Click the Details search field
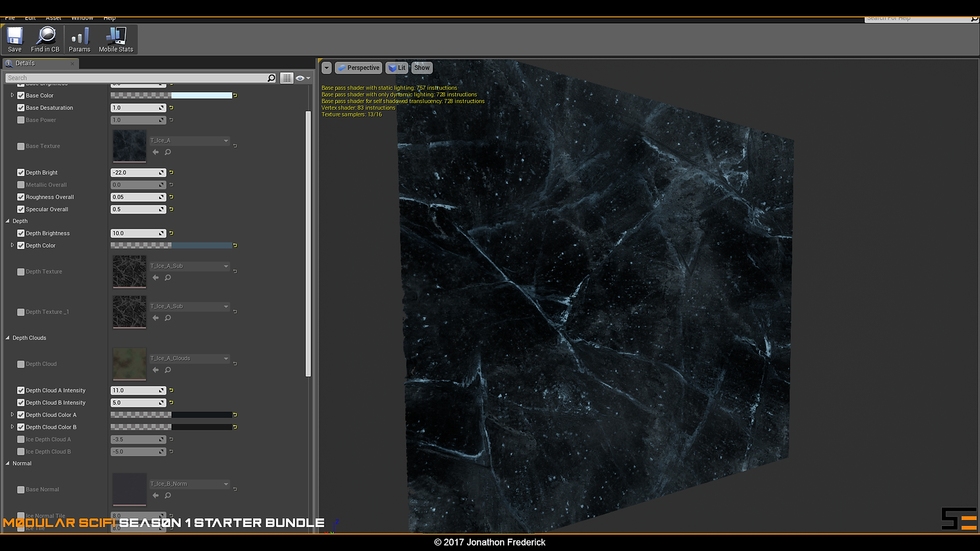 click(x=135, y=78)
